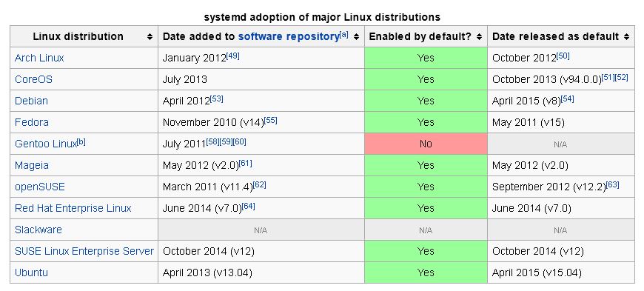The image size is (644, 291).
Task: Click the red No cell for Gentoo
Action: click(x=426, y=144)
